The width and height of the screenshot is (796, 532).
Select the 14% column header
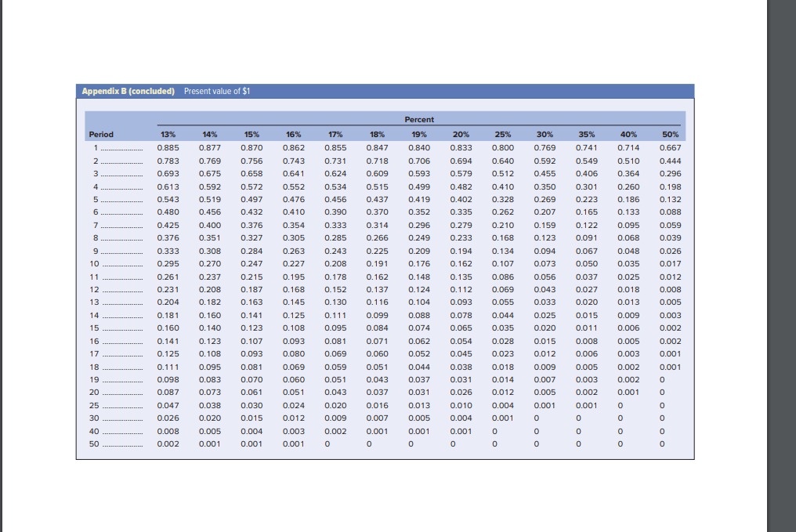[210, 135]
